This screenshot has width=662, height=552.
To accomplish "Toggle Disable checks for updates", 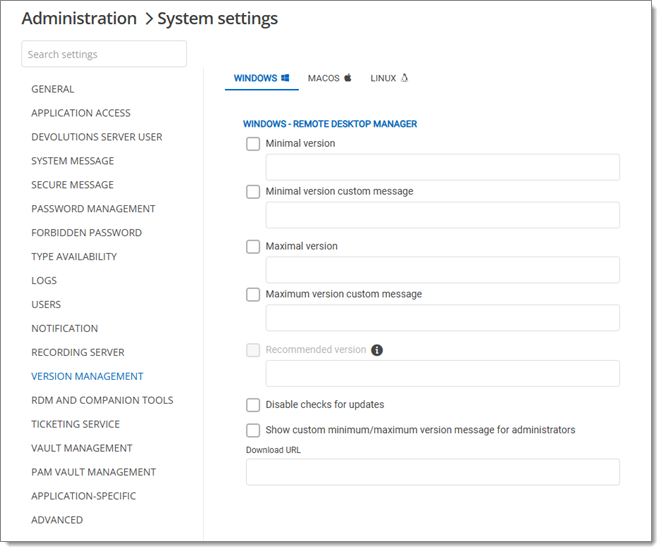I will coord(253,405).
